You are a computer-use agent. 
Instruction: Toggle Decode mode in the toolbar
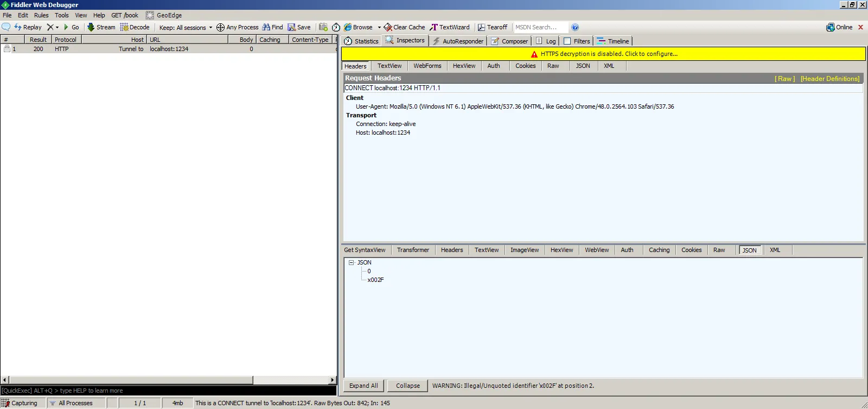[135, 27]
